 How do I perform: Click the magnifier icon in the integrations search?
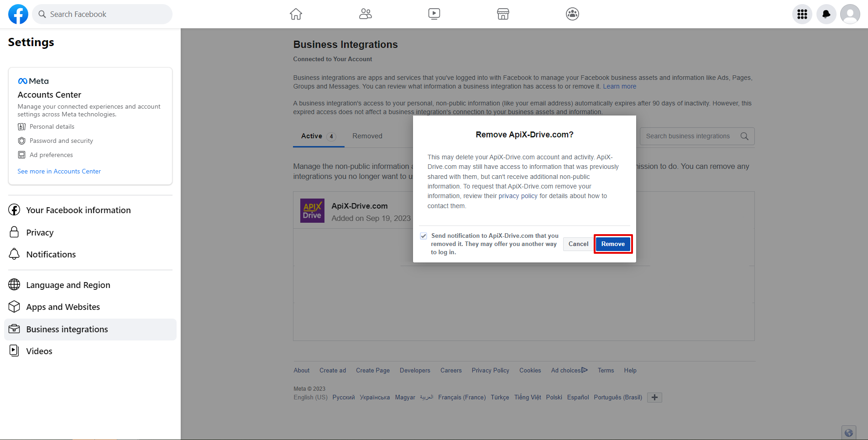(744, 136)
